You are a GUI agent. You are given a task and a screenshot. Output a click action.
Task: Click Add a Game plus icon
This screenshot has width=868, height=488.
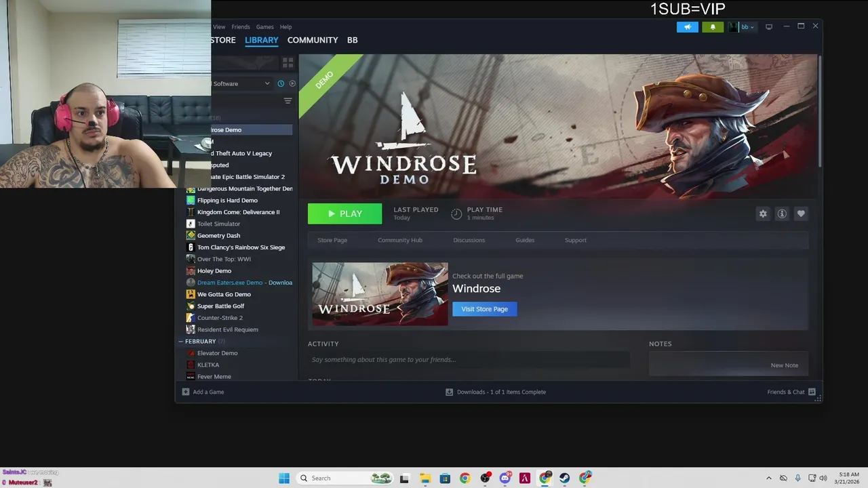tap(186, 392)
